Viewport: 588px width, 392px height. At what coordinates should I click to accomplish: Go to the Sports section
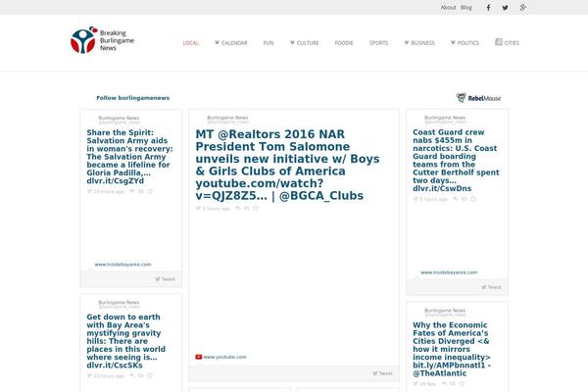point(378,43)
